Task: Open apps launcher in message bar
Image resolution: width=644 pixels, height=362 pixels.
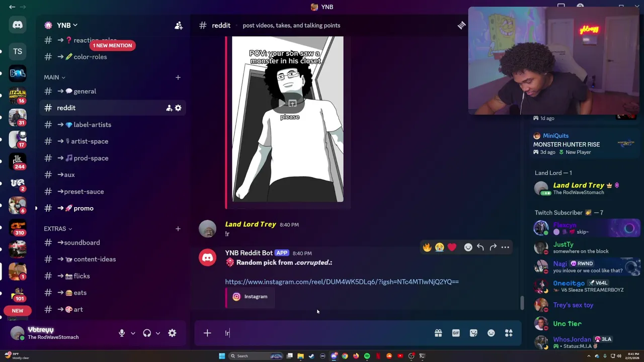Action: (509, 333)
